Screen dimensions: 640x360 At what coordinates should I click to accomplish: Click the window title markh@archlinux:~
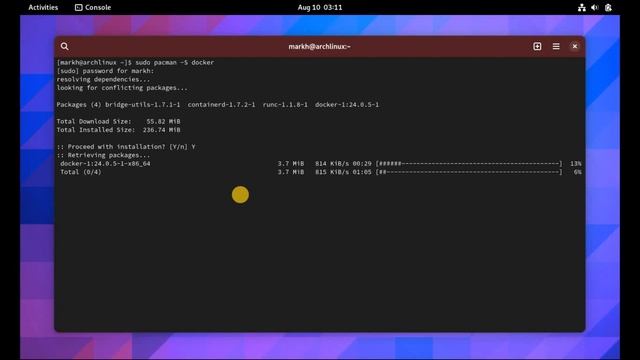(320, 47)
